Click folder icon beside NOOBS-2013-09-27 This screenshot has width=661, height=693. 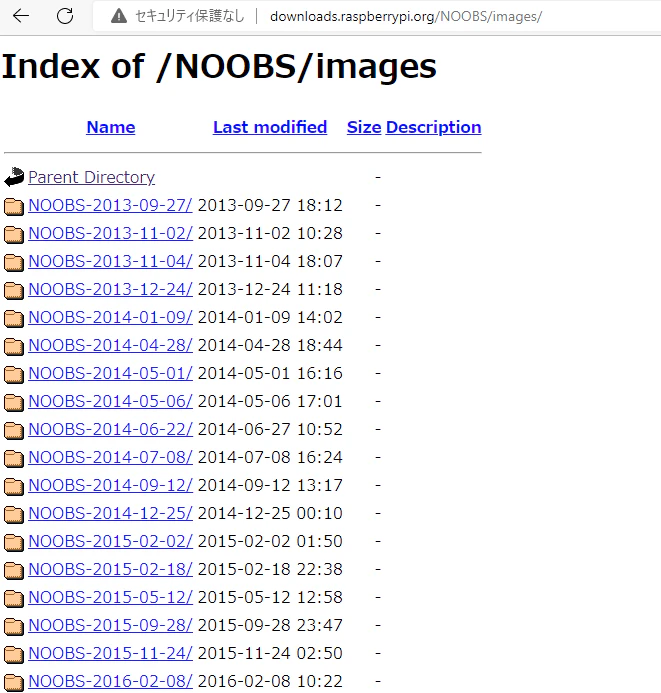(x=14, y=206)
